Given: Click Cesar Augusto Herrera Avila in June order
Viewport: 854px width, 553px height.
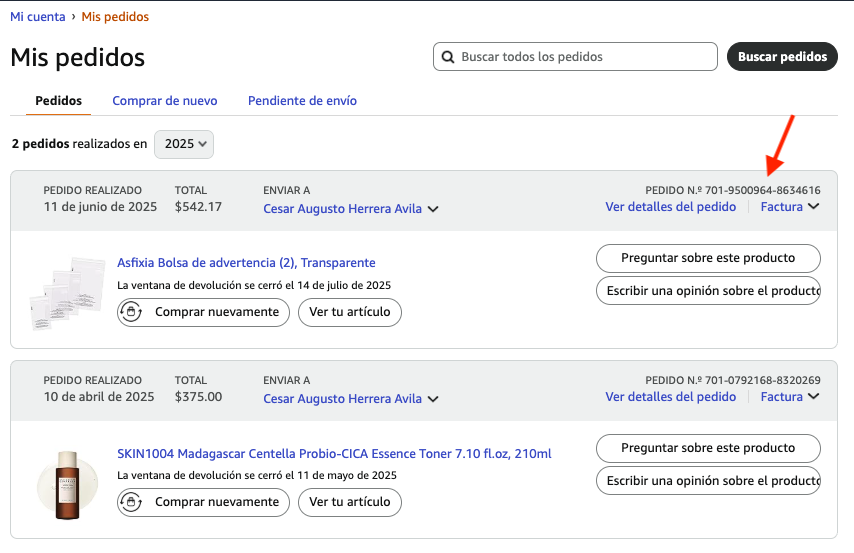Looking at the screenshot, I should (x=342, y=209).
